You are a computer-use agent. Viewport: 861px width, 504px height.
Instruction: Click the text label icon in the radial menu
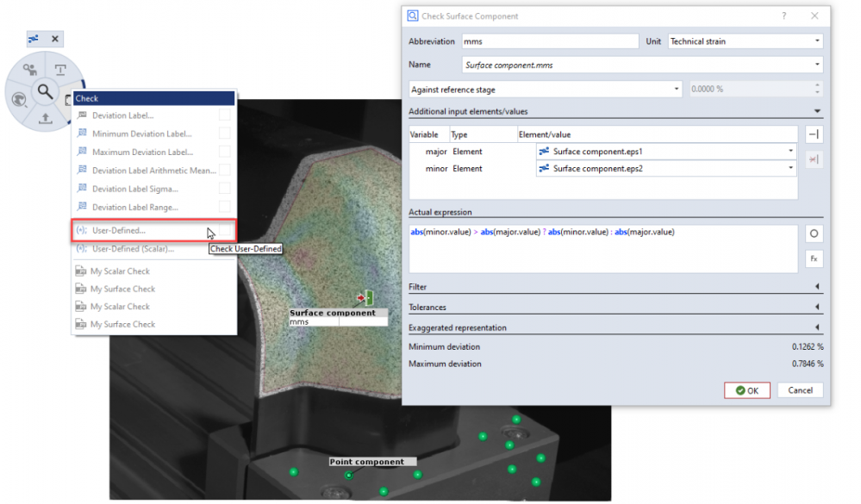pyautogui.click(x=61, y=71)
